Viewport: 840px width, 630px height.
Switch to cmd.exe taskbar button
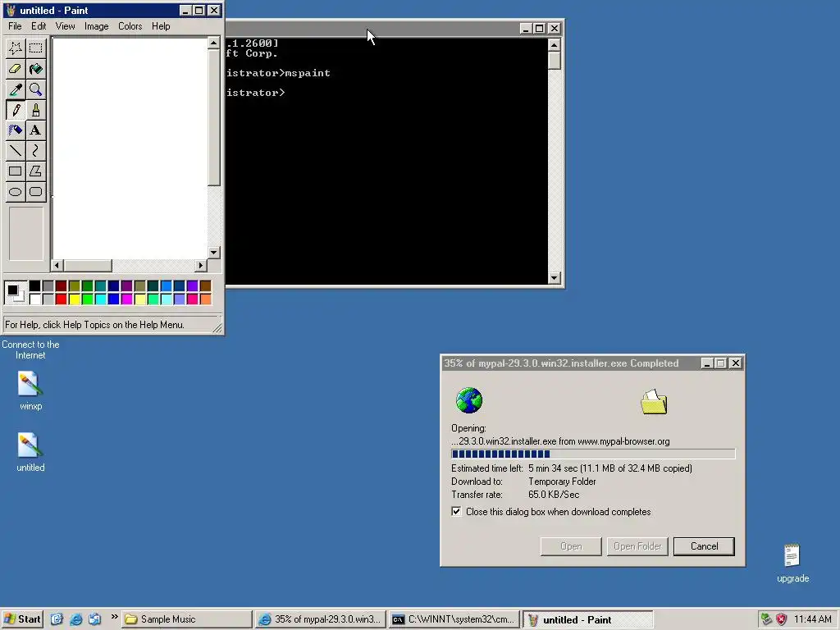tap(454, 619)
